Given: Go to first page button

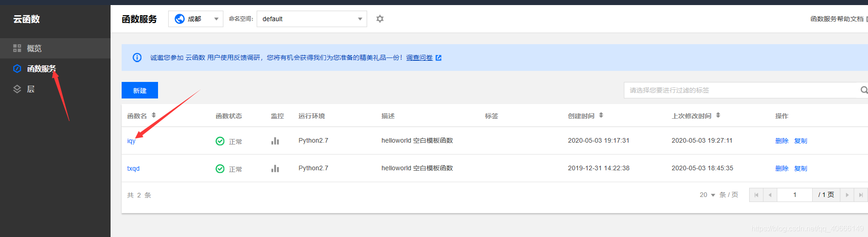Looking at the screenshot, I should pyautogui.click(x=756, y=195).
